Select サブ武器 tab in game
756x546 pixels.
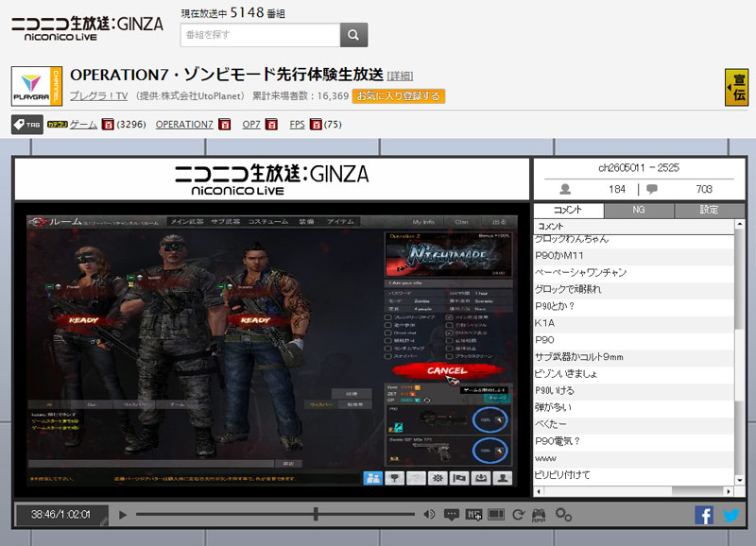point(226,222)
